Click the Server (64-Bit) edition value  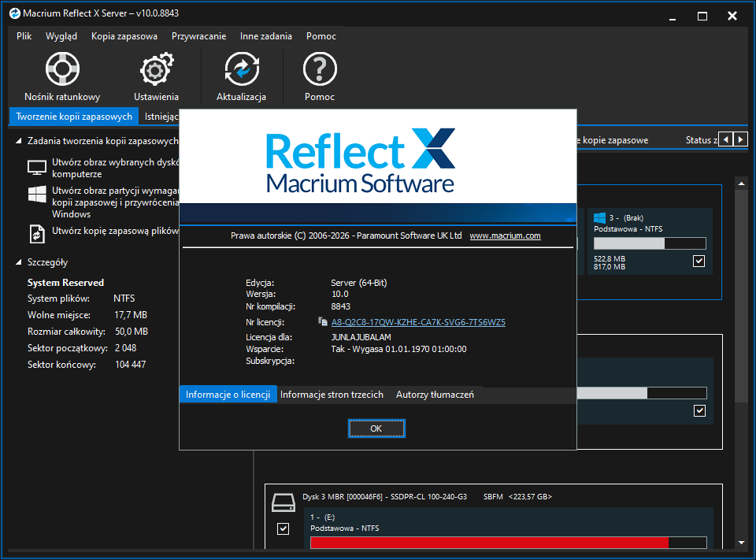[359, 283]
